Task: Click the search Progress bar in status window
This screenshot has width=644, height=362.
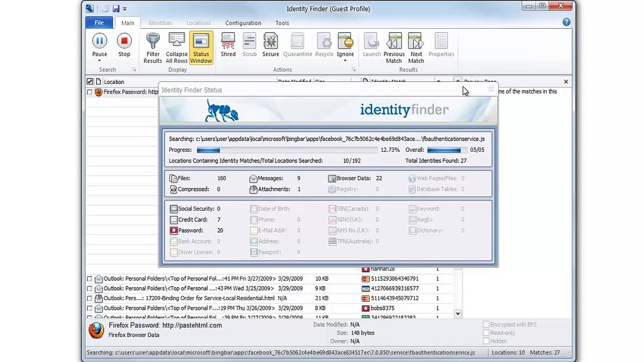Action: tap(287, 150)
